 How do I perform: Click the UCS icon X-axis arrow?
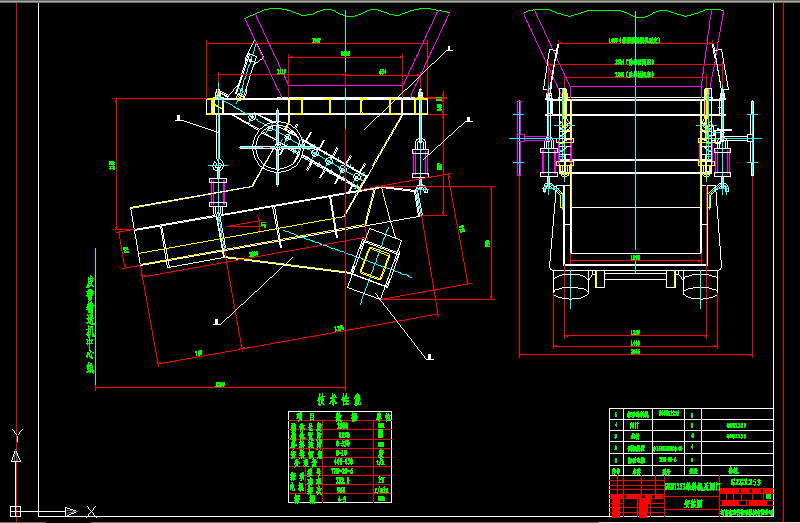70,510
